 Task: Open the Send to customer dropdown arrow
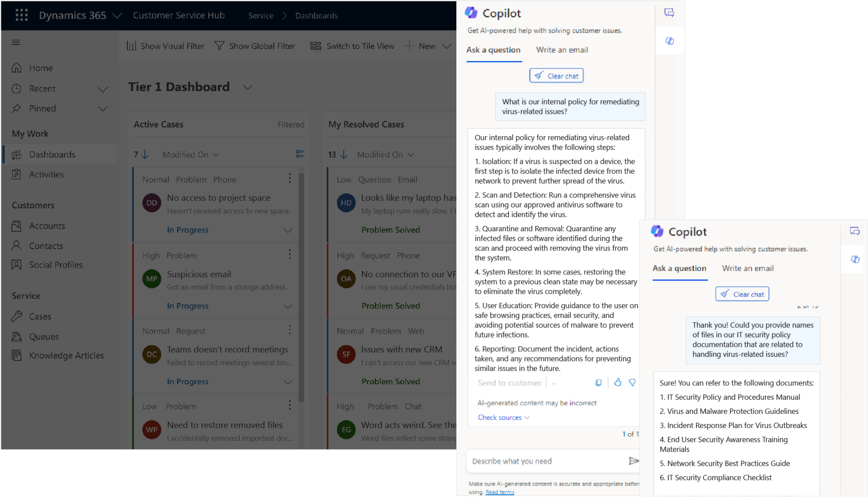[554, 382]
